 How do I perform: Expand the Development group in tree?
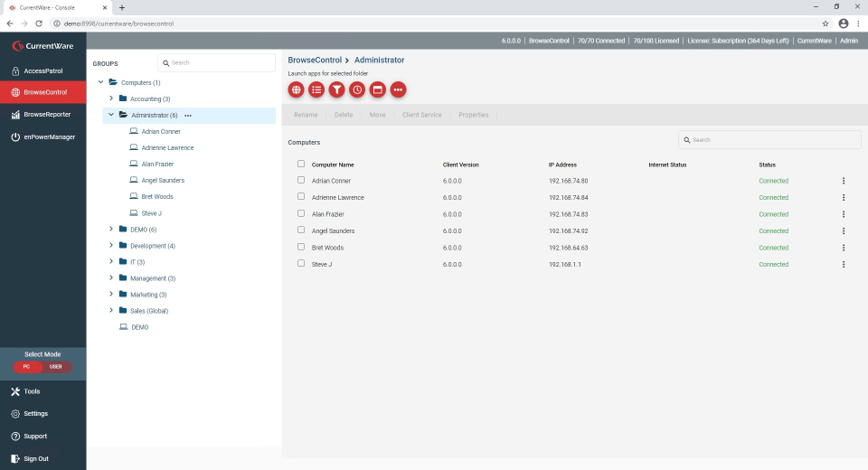pos(111,246)
